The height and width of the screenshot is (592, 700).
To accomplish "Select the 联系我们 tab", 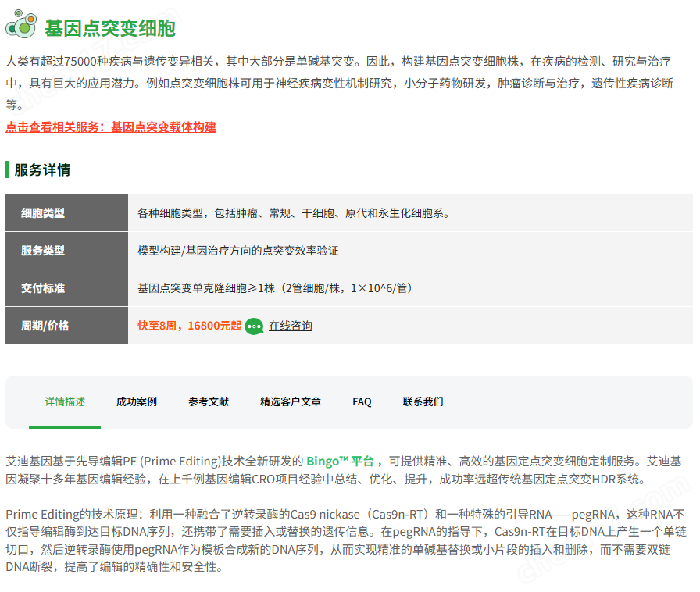I will click(423, 401).
